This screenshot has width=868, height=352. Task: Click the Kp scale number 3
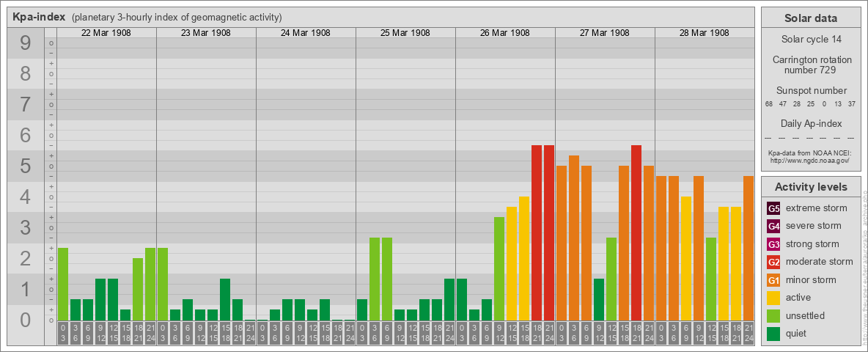click(26, 227)
